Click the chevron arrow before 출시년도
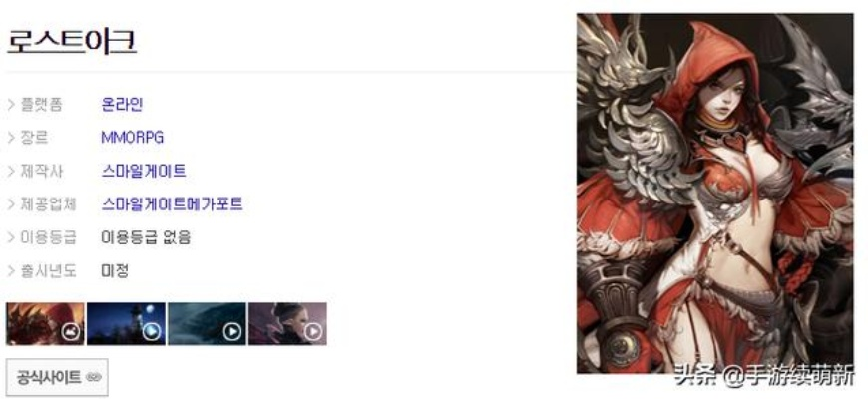The height and width of the screenshot is (399, 868). click(11, 270)
